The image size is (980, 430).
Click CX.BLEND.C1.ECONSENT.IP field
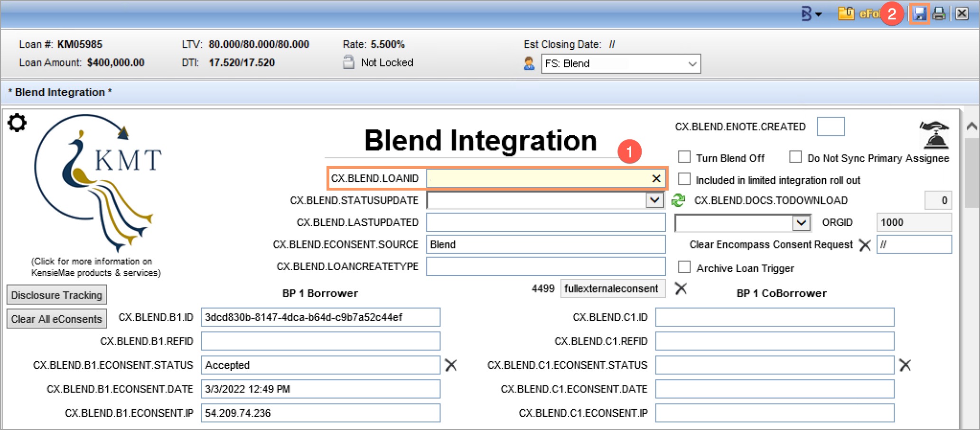pyautogui.click(x=775, y=413)
